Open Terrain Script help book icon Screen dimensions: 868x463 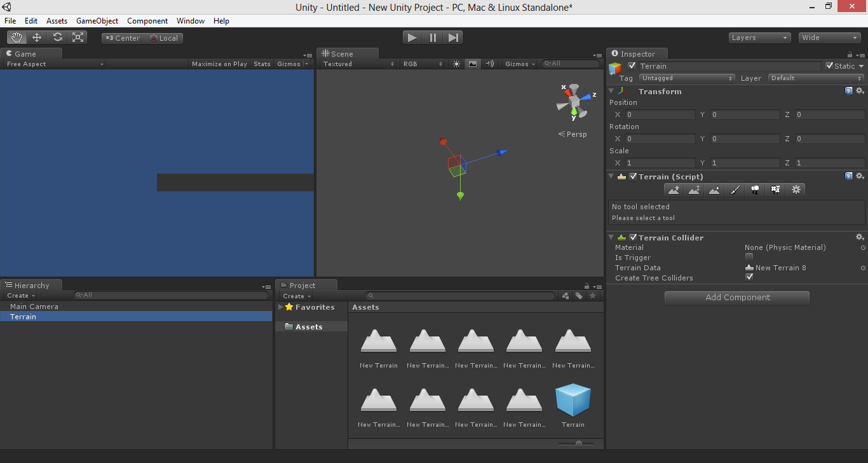point(848,176)
